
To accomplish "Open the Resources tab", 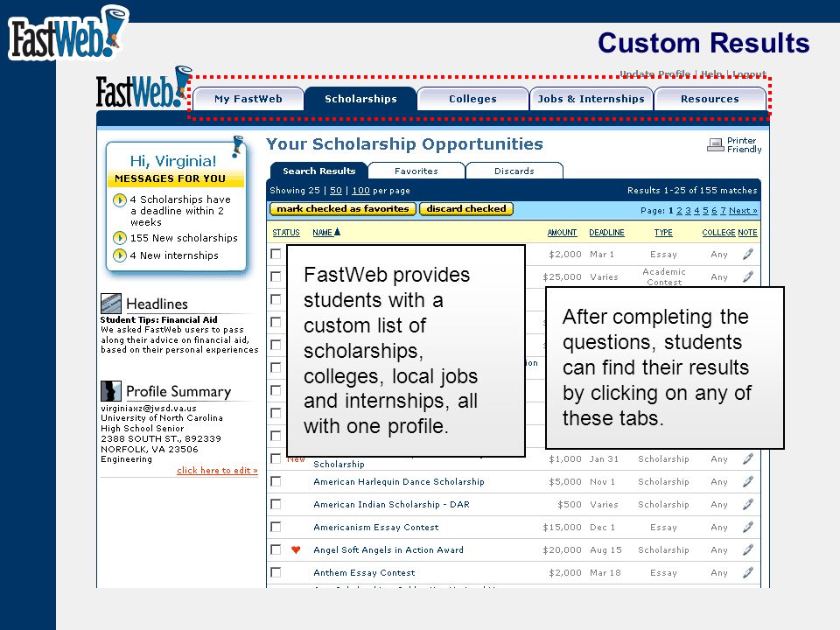I will tap(710, 99).
